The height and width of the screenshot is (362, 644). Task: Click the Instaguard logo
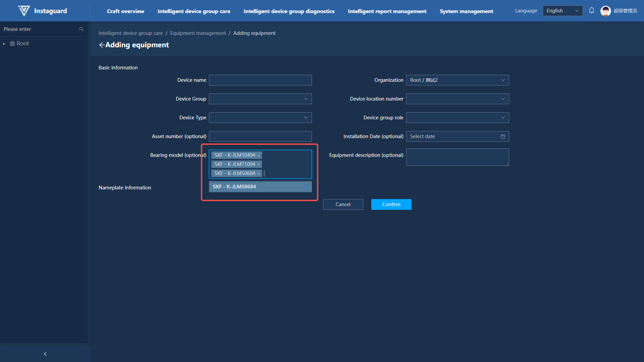[24, 11]
